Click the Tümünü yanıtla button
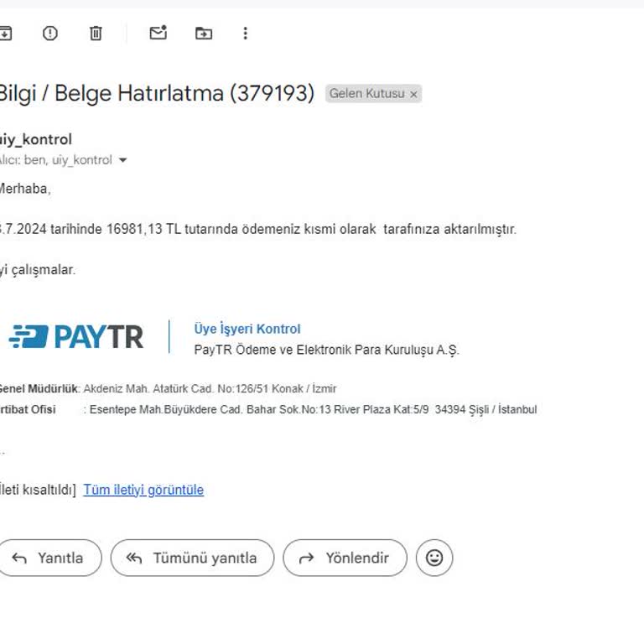The image size is (644, 644). click(x=192, y=558)
